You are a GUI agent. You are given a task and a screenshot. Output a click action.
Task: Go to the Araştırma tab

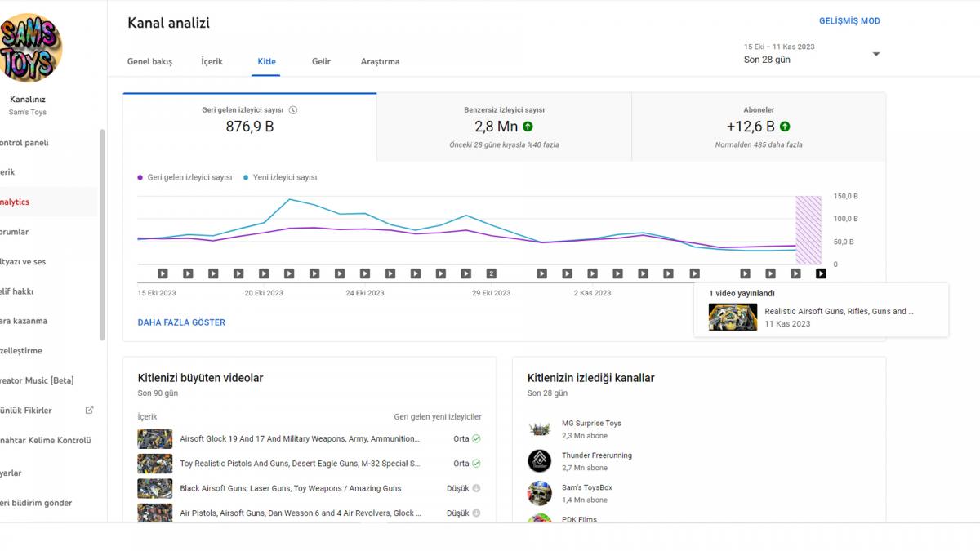380,61
